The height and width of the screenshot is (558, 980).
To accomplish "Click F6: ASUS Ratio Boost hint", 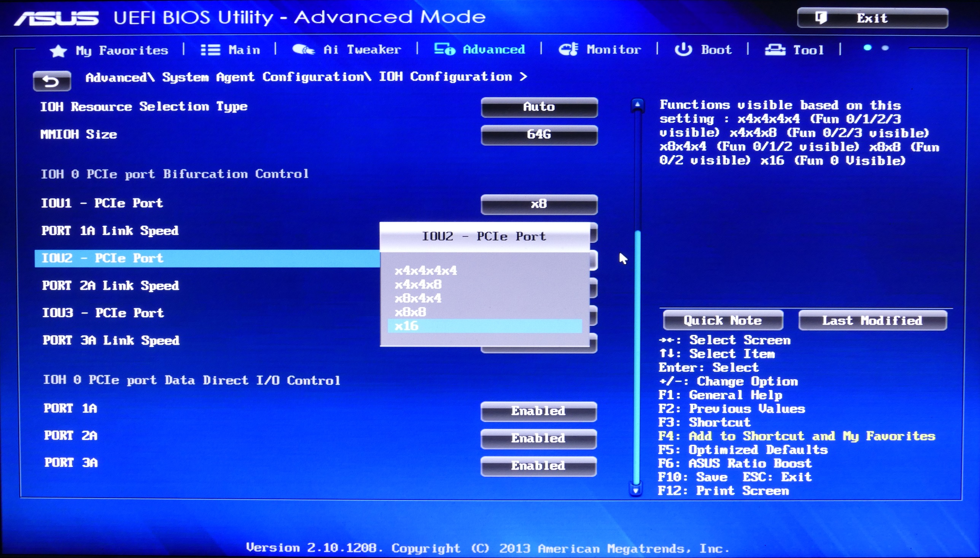I will click(x=735, y=463).
